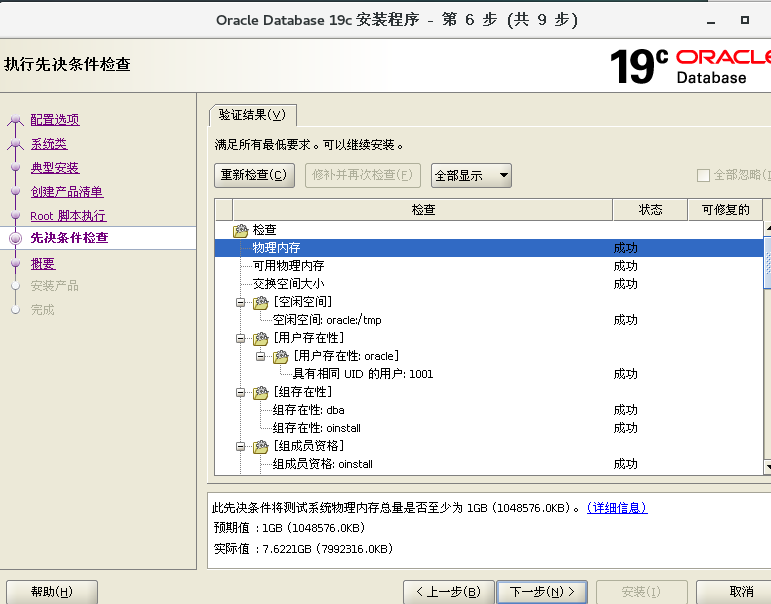Click the 重新检查(C) button
Image resolution: width=771 pixels, height=604 pixels.
pyautogui.click(x=254, y=175)
